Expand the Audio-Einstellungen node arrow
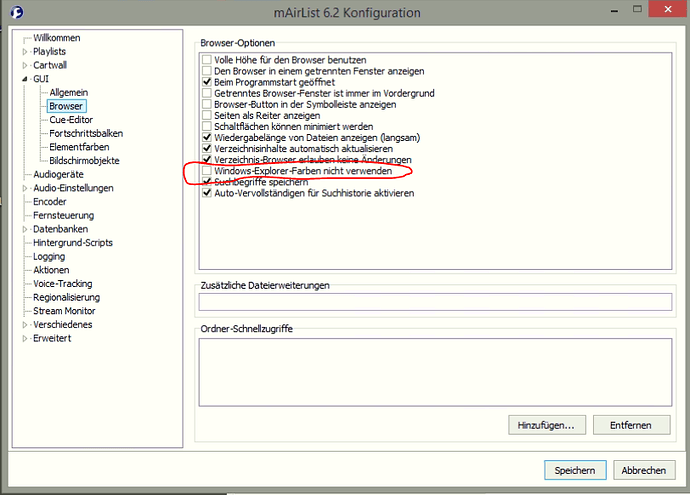690x495 pixels. click(25, 188)
